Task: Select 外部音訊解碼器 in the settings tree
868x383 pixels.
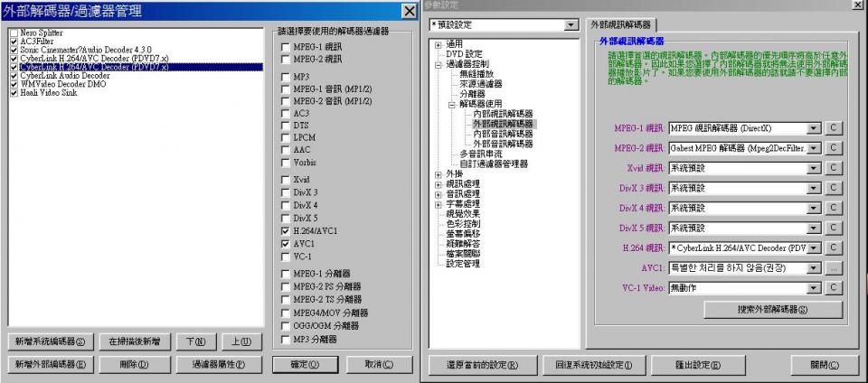Action: point(503,144)
